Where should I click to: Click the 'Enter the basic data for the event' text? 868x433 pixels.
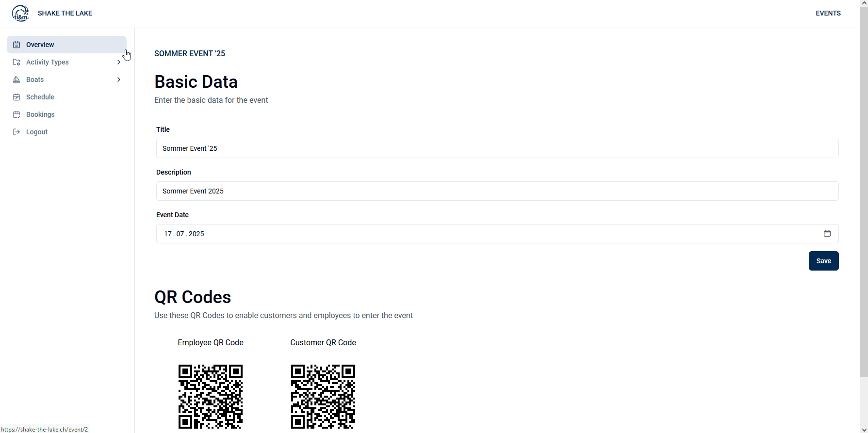click(211, 100)
